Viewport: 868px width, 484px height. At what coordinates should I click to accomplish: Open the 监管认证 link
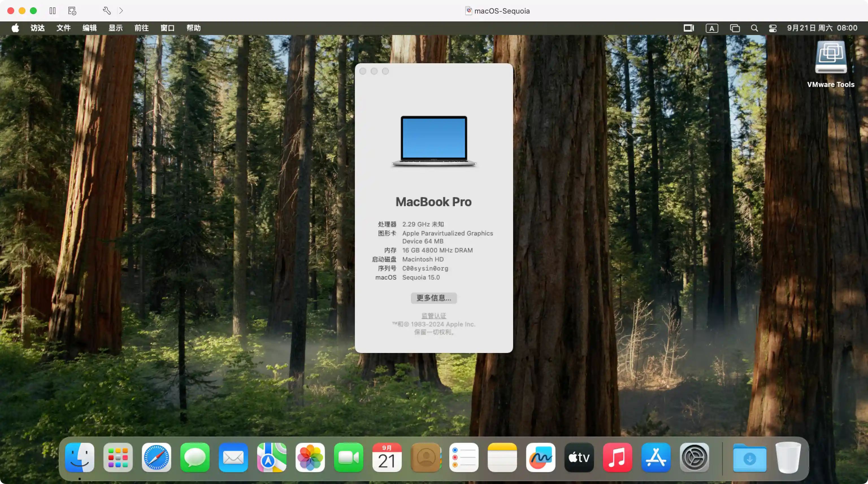[433, 315]
